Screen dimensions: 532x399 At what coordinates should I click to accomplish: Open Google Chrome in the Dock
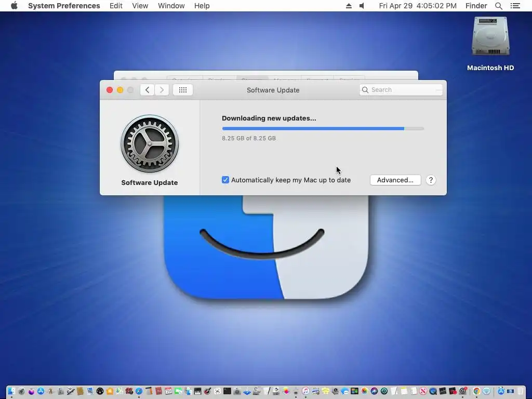click(477, 391)
